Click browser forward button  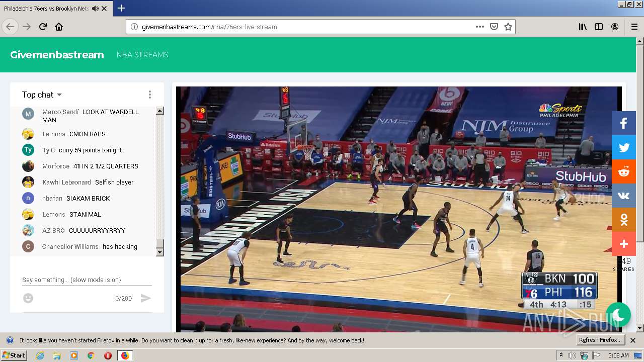(27, 27)
